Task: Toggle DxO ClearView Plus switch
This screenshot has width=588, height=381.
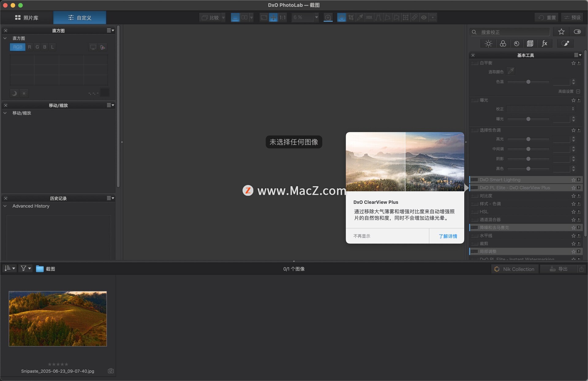Action: click(474, 188)
